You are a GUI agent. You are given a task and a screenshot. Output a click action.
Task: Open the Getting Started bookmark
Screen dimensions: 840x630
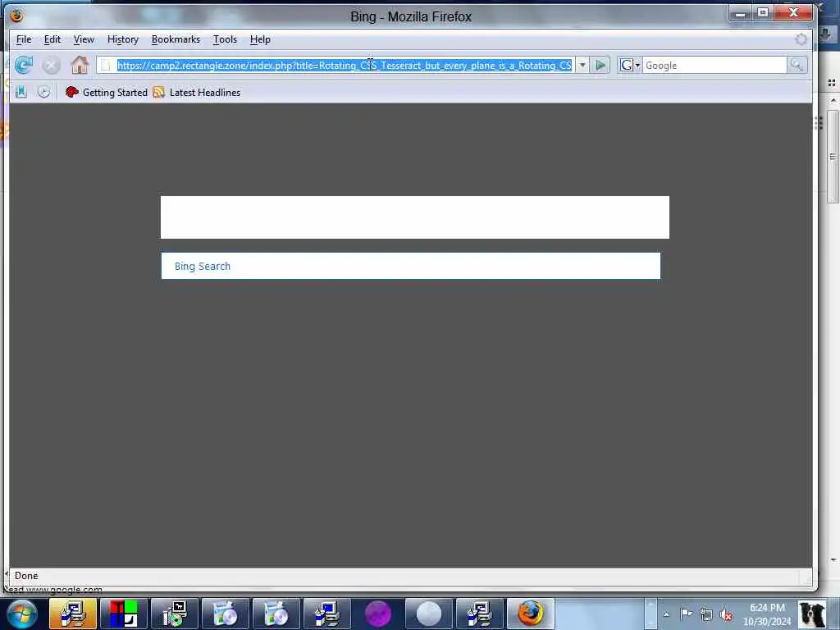(106, 93)
